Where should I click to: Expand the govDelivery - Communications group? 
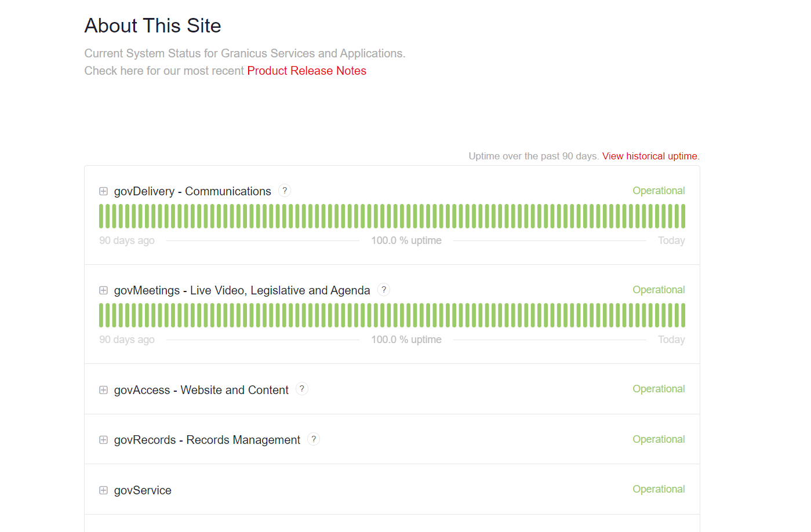[104, 191]
